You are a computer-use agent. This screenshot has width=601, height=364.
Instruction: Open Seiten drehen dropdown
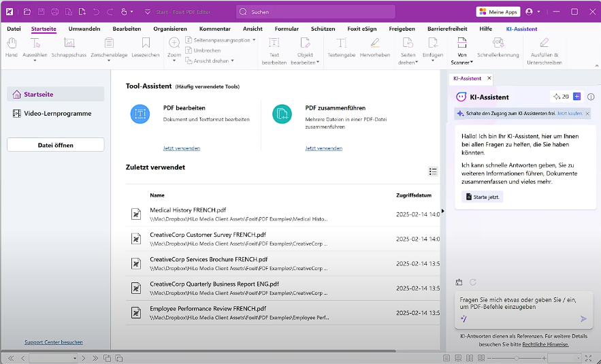[x=408, y=51]
